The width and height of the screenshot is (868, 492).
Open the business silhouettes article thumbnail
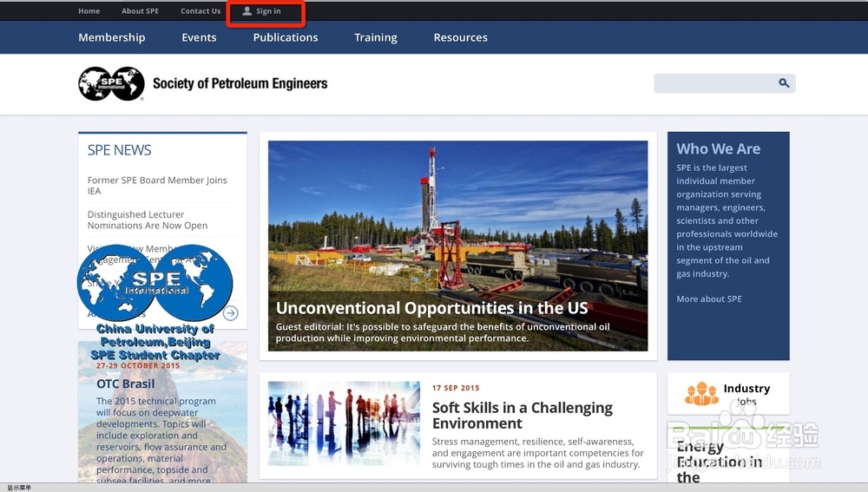click(x=344, y=423)
